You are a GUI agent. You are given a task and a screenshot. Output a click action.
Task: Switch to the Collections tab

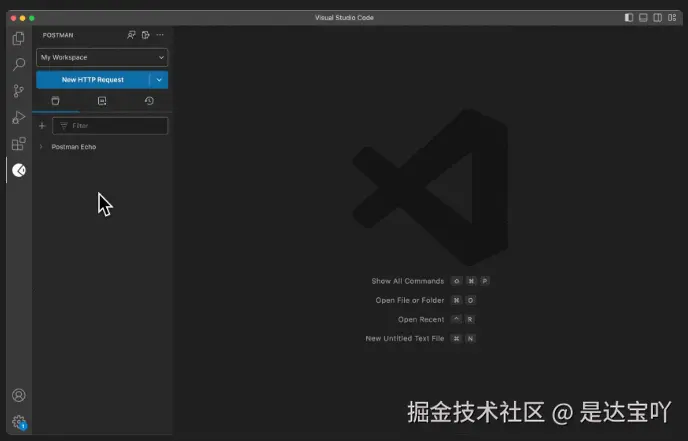55,101
